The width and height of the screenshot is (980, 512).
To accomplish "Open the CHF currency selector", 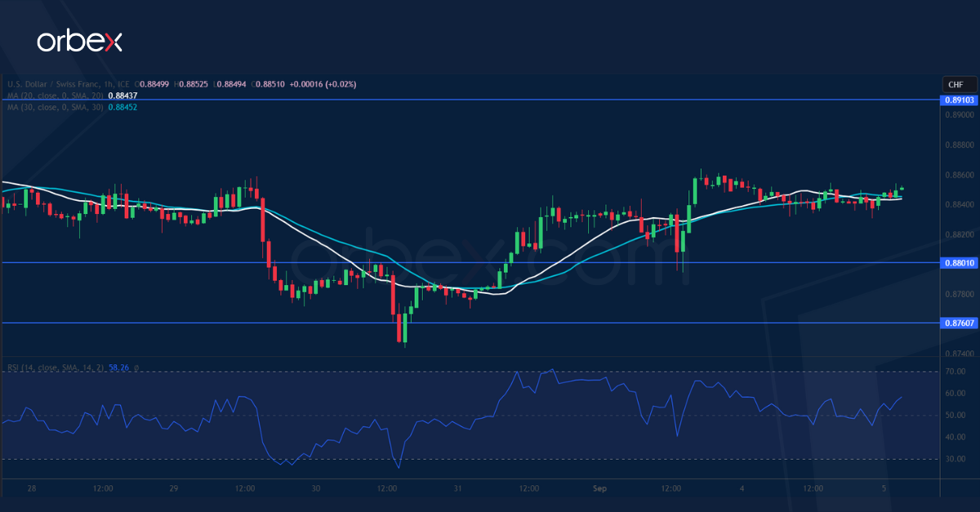I will (955, 85).
